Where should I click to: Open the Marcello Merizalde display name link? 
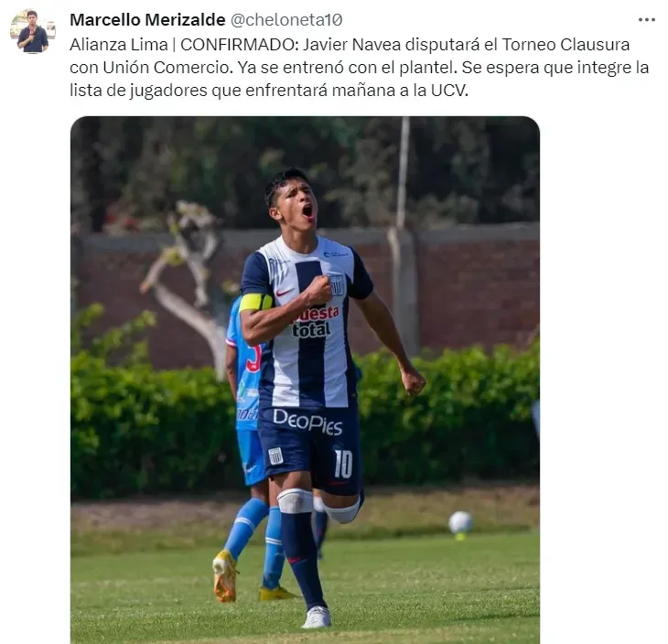click(147, 20)
